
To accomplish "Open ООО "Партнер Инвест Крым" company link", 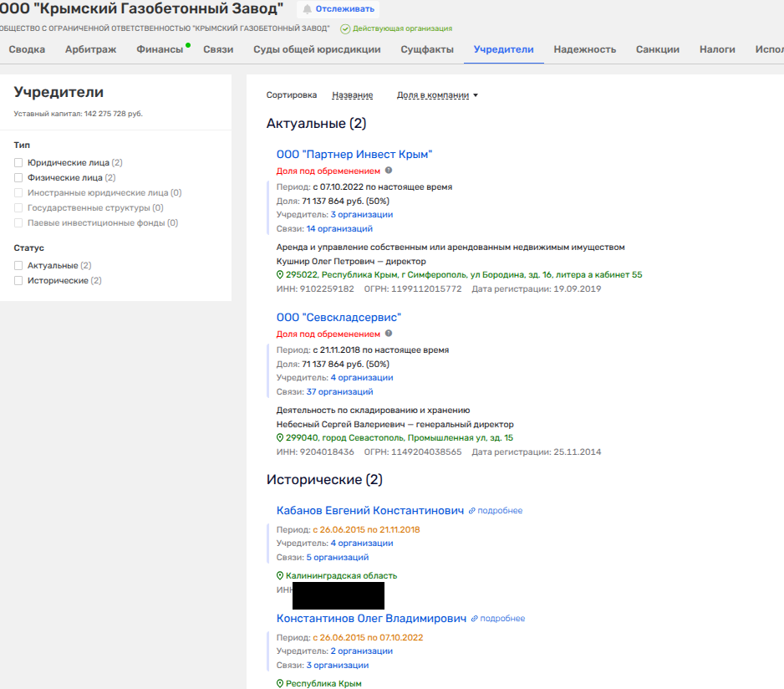I will click(x=354, y=155).
